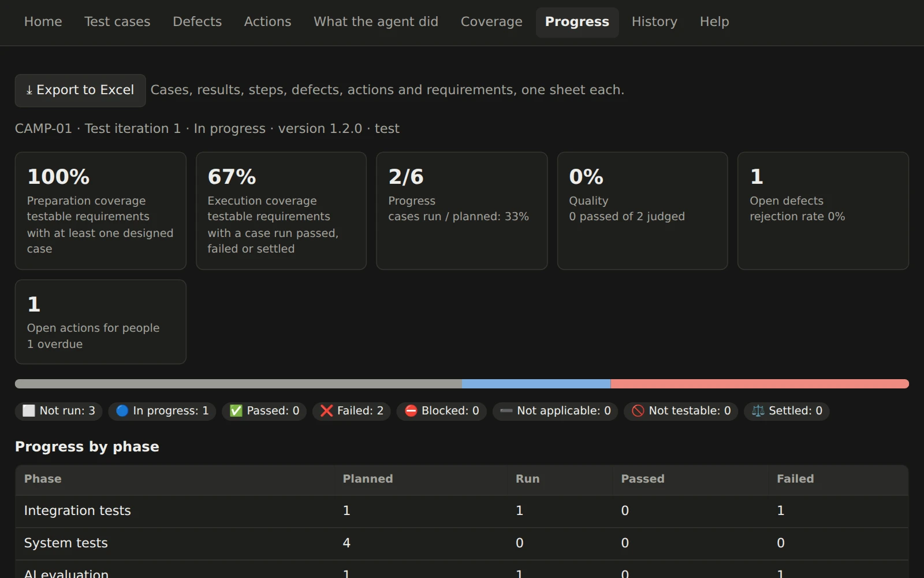The image size is (924, 578).
Task: Click the scales Settled icon
Action: coord(758,411)
